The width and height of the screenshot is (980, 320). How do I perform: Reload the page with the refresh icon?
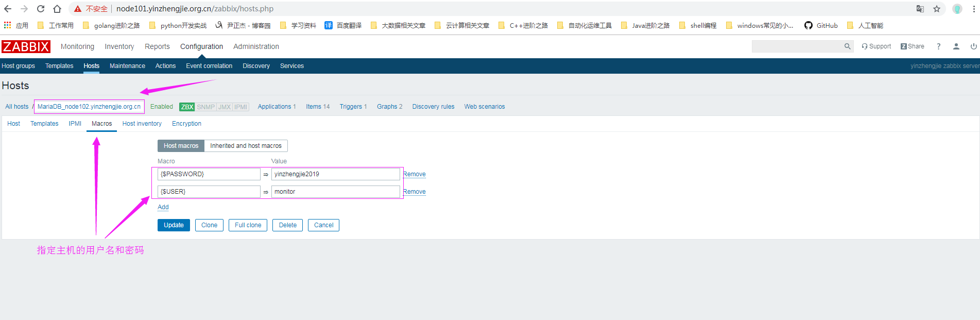[x=41, y=9]
